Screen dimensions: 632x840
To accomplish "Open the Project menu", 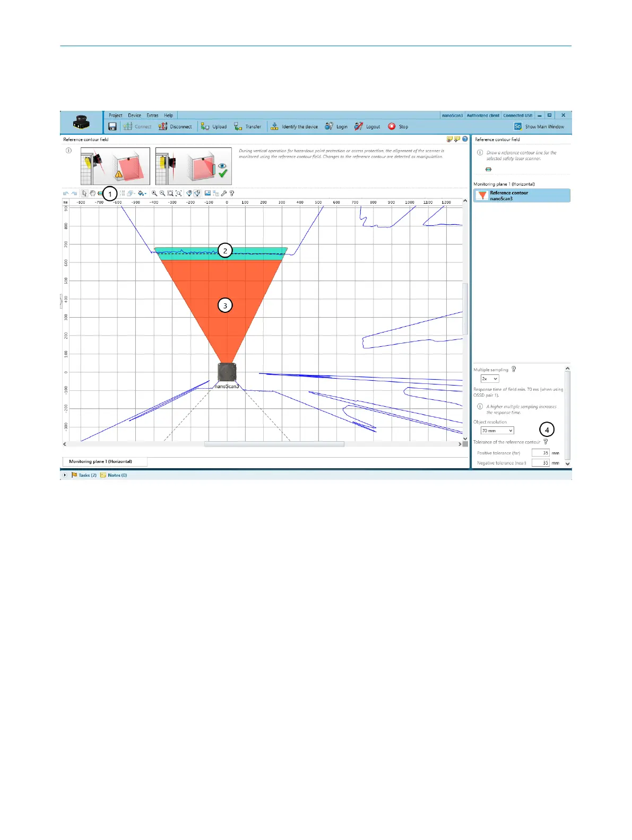I will [x=115, y=115].
